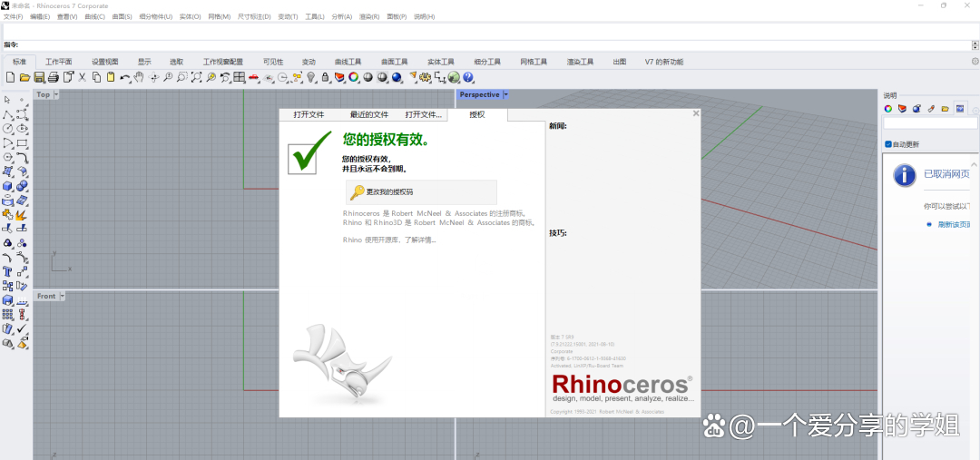Viewport: 980px width, 460px height.
Task: Switch to the 曲线工具 toolbar tab
Action: [348, 62]
